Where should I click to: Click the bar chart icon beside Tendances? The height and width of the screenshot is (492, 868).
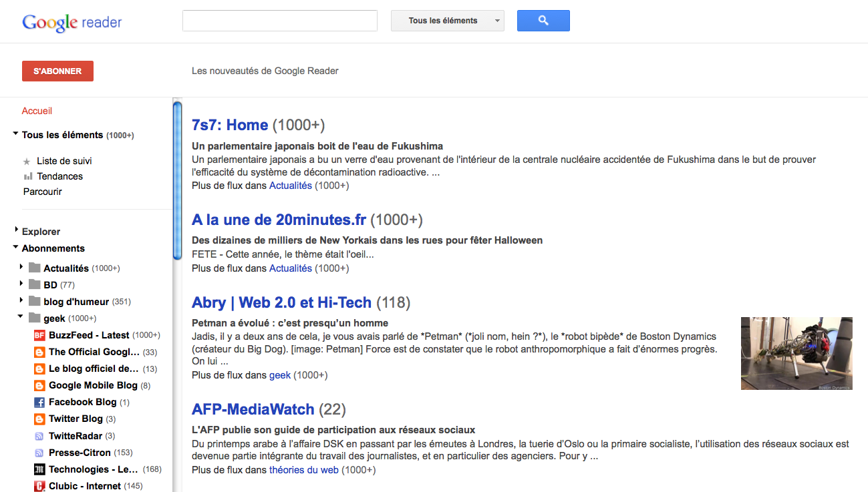27,176
